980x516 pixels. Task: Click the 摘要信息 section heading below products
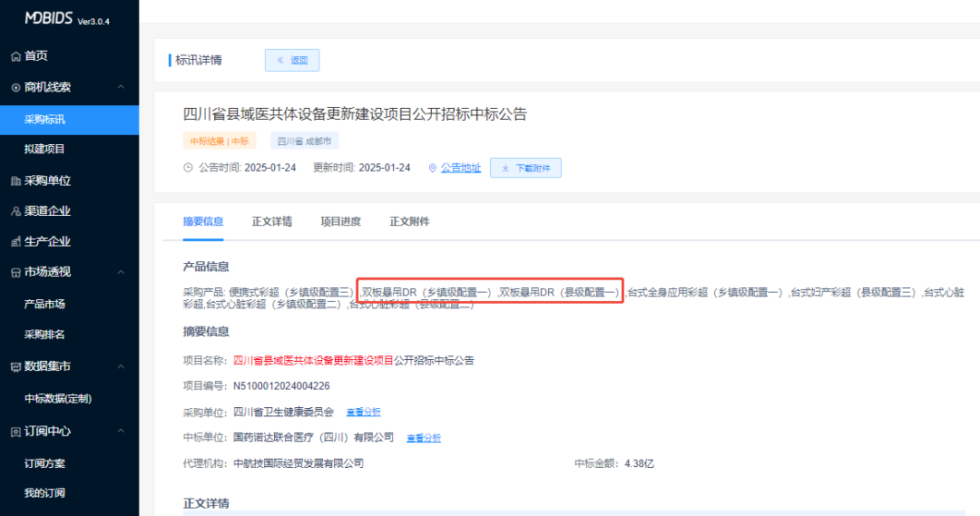tap(206, 332)
